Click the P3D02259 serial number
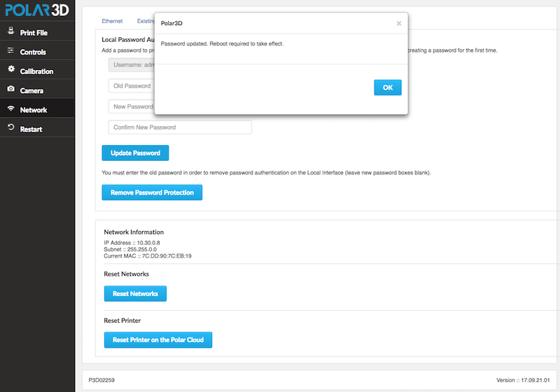This screenshot has height=392, width=560. 101,380
